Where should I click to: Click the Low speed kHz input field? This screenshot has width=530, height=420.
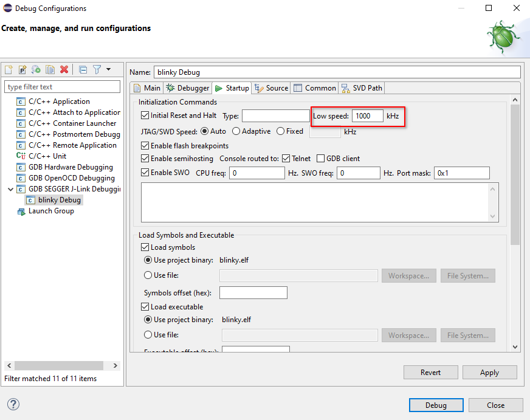[367, 115]
